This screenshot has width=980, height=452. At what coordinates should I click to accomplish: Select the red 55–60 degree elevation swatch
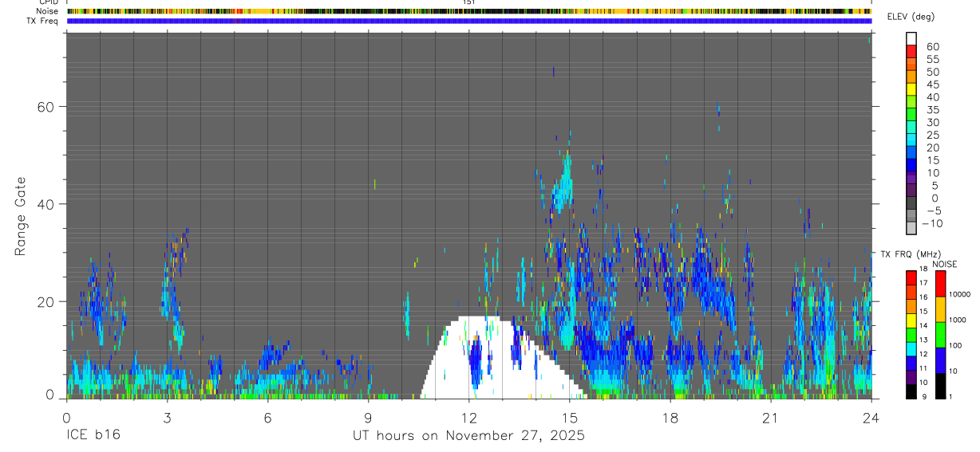click(911, 52)
